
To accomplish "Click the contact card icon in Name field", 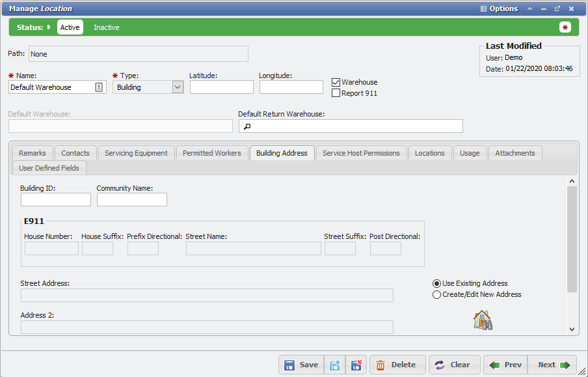I will click(x=99, y=87).
